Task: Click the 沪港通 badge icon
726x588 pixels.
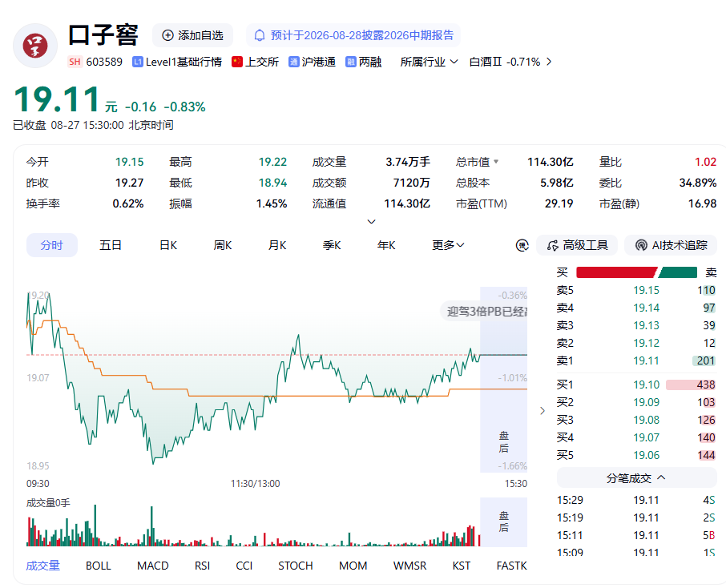Action: [293, 62]
